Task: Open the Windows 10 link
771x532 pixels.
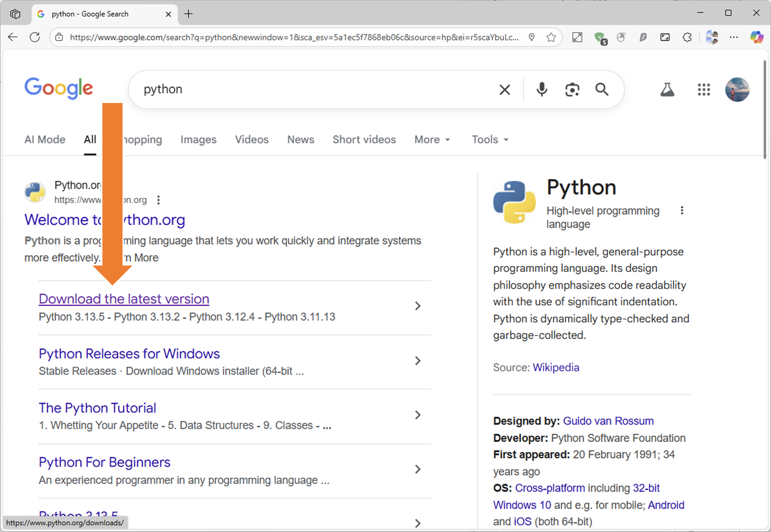Action: coord(522,505)
